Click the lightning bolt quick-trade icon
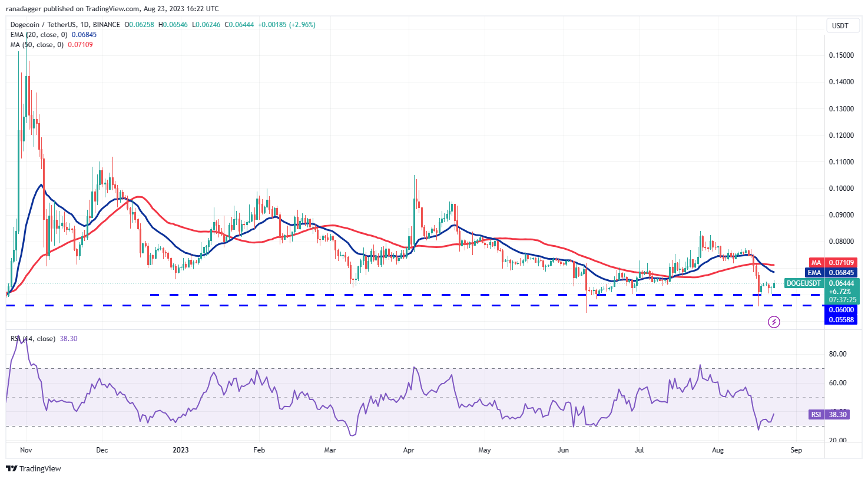 (x=774, y=322)
